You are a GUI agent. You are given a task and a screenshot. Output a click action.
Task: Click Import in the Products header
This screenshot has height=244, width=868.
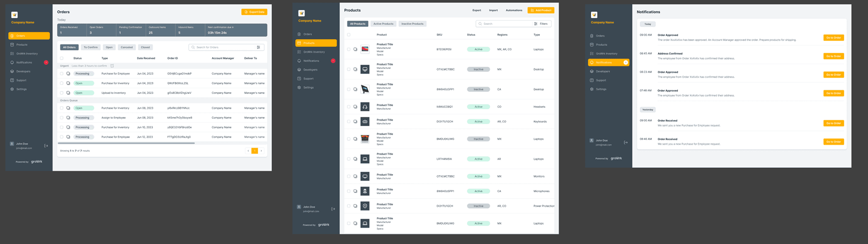(x=493, y=10)
